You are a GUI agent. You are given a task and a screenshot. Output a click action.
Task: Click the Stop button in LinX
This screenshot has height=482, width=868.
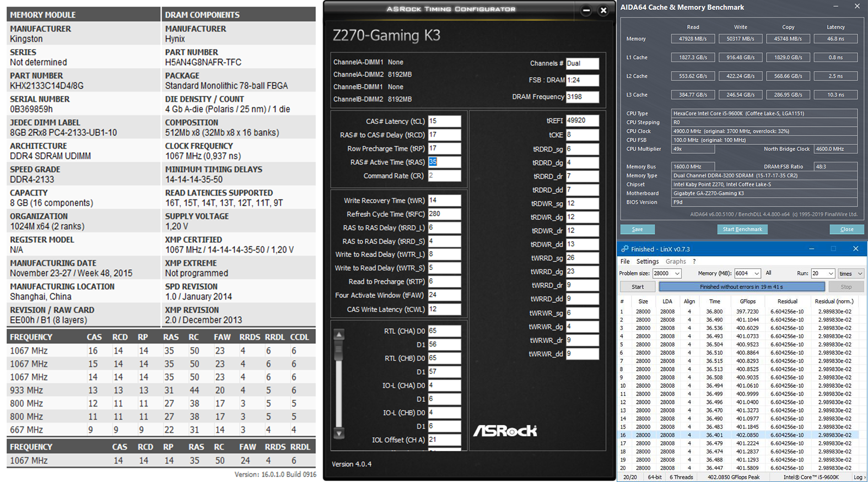click(846, 287)
